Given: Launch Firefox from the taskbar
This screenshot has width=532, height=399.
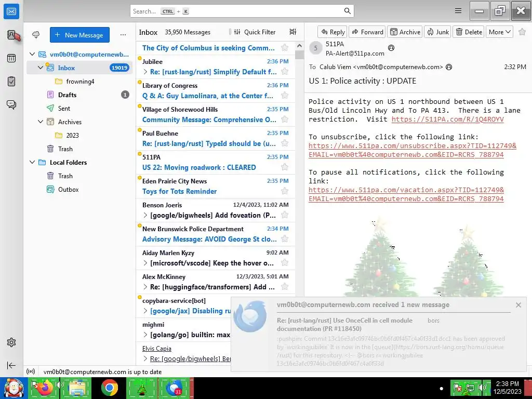Looking at the screenshot, I should click(x=44, y=388).
